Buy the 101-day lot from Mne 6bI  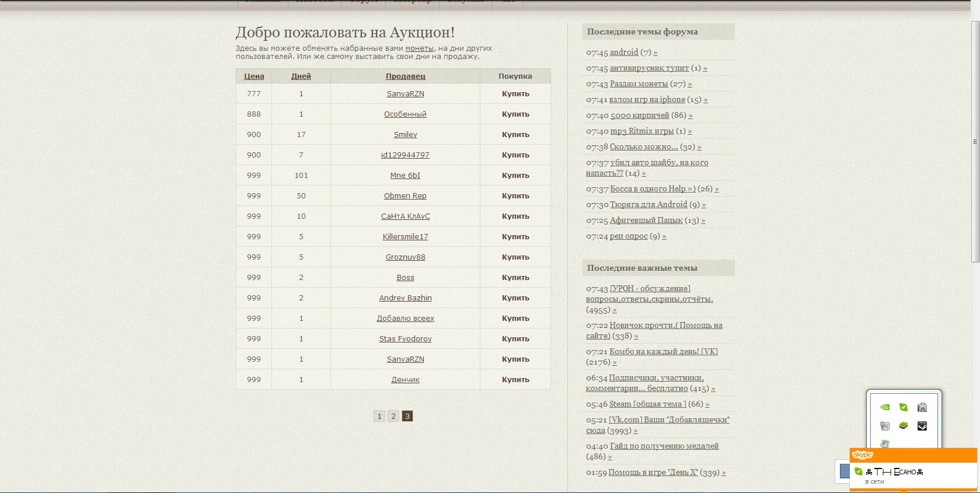515,175
